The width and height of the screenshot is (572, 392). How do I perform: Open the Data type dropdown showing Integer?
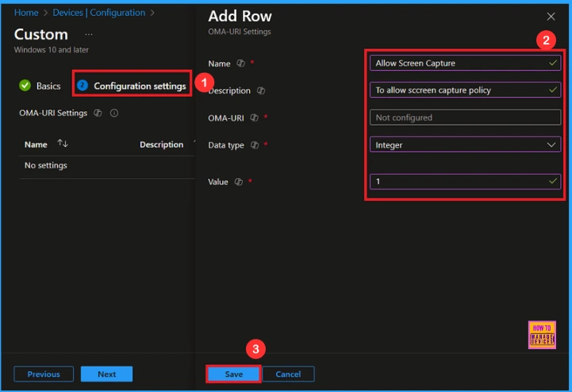tap(465, 145)
